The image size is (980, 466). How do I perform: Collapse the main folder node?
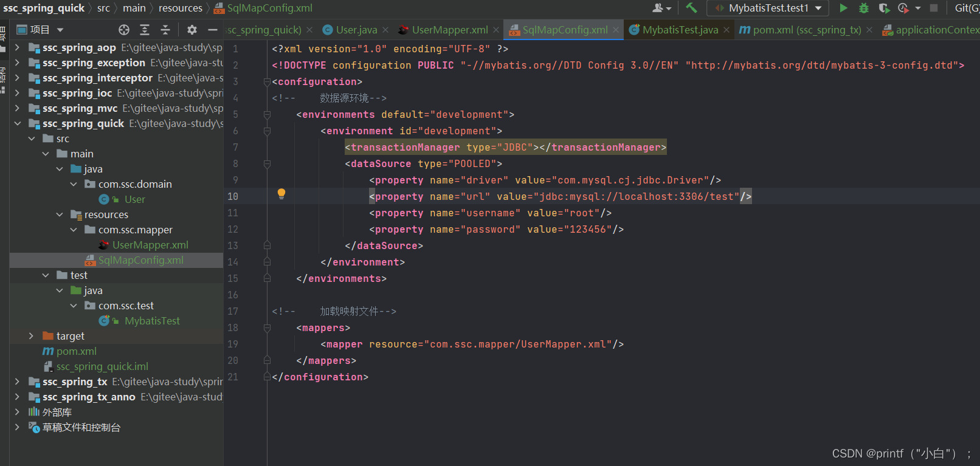click(x=46, y=154)
